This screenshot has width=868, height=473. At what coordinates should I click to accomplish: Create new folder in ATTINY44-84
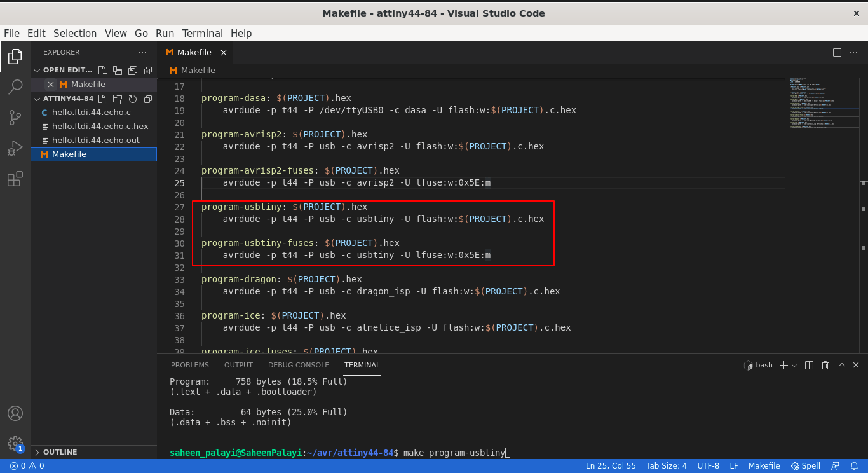point(118,99)
